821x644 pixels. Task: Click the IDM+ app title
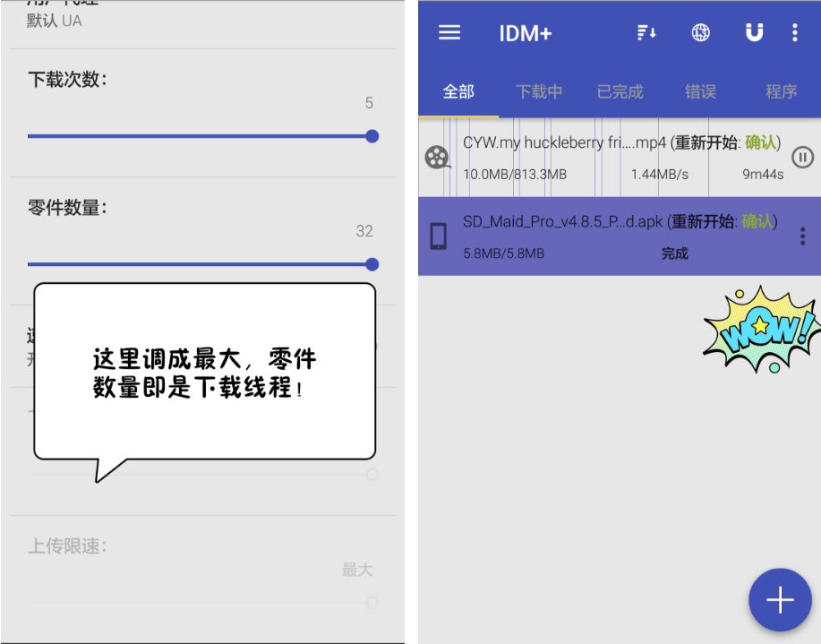[526, 33]
